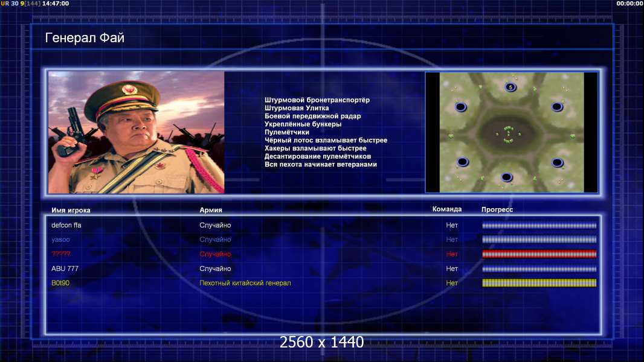
Task: Click 'Штурмовая Улитка' ability line
Action: click(297, 108)
